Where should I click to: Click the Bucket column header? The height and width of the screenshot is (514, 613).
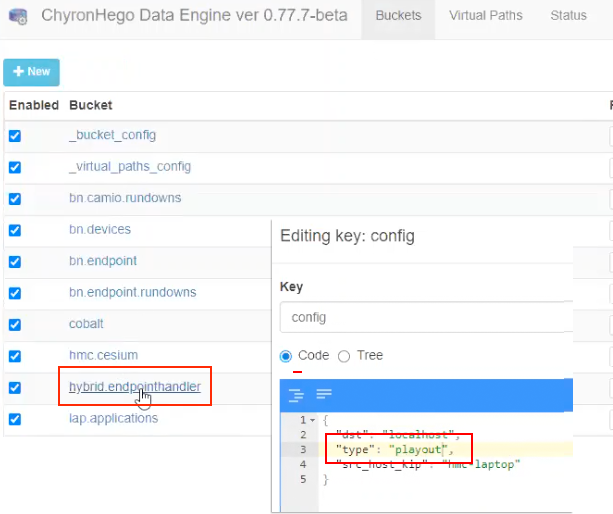tap(91, 105)
